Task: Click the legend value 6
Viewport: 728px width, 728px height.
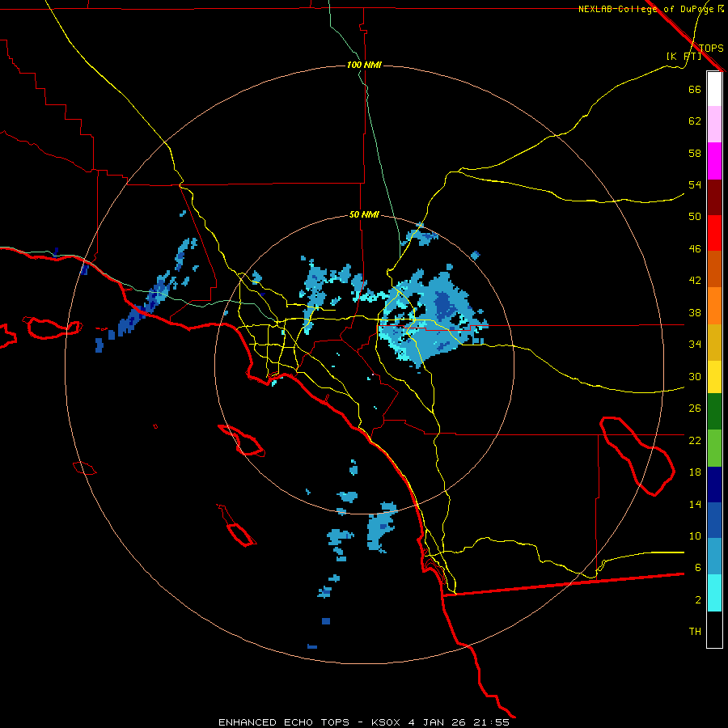Action: point(697,568)
